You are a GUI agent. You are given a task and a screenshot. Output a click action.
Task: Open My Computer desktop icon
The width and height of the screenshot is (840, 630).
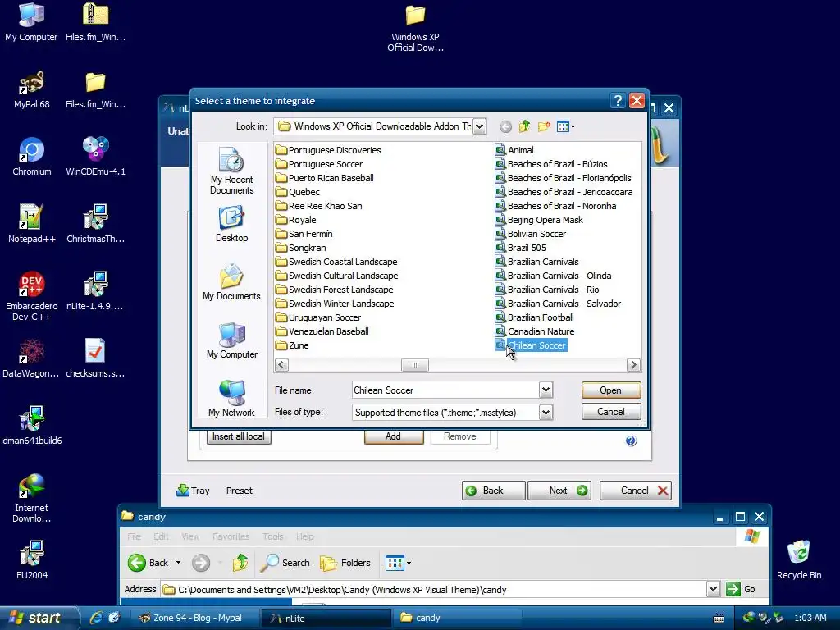31,22
